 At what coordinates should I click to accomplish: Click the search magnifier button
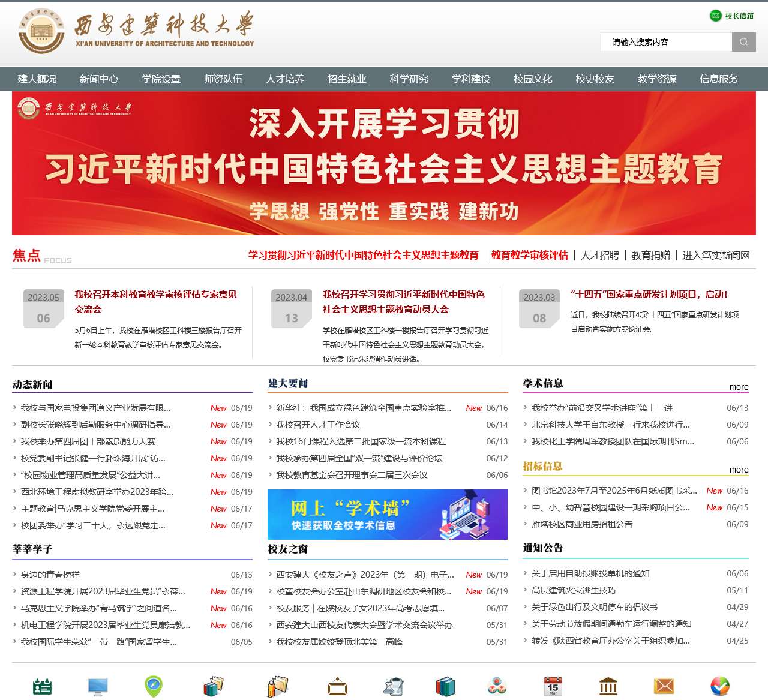point(744,42)
